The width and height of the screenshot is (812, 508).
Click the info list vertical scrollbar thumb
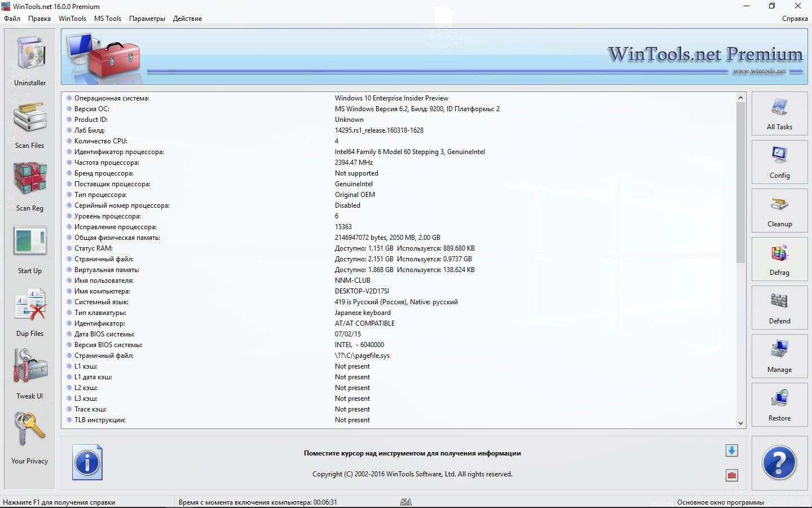(740, 183)
